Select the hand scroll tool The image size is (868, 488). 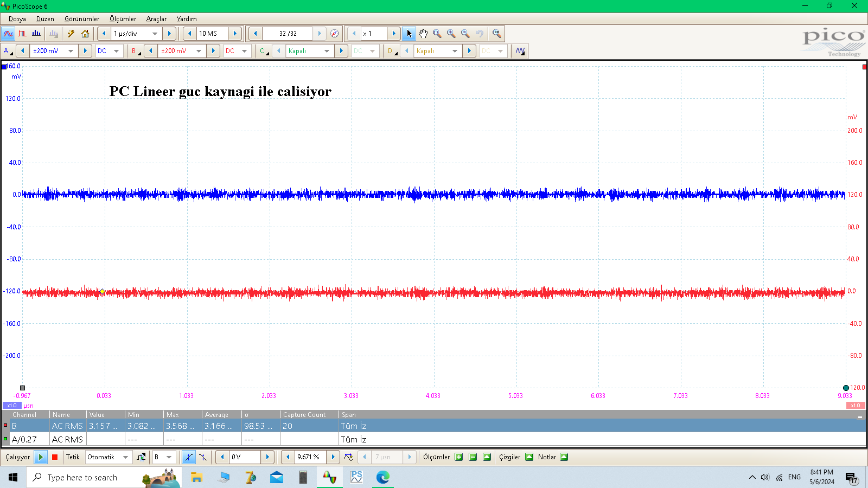423,34
